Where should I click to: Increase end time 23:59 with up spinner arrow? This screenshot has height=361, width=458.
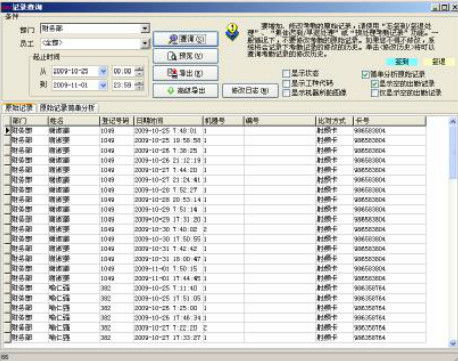coord(140,83)
